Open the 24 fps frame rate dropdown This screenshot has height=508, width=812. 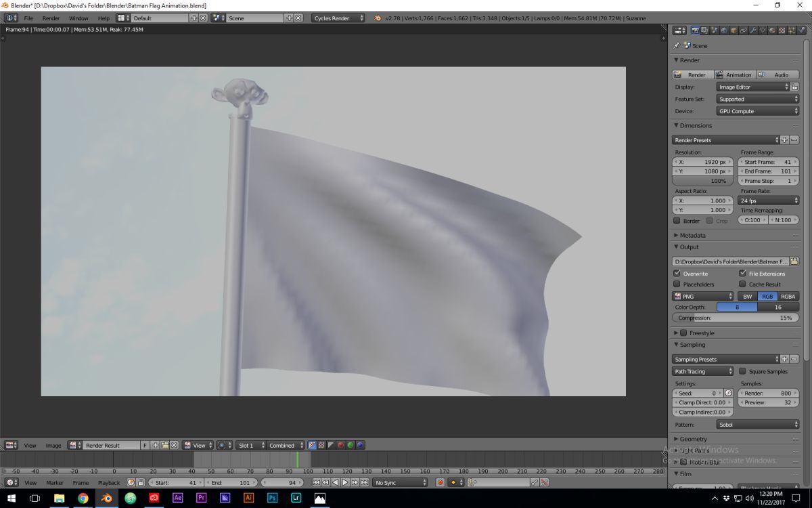click(769, 200)
